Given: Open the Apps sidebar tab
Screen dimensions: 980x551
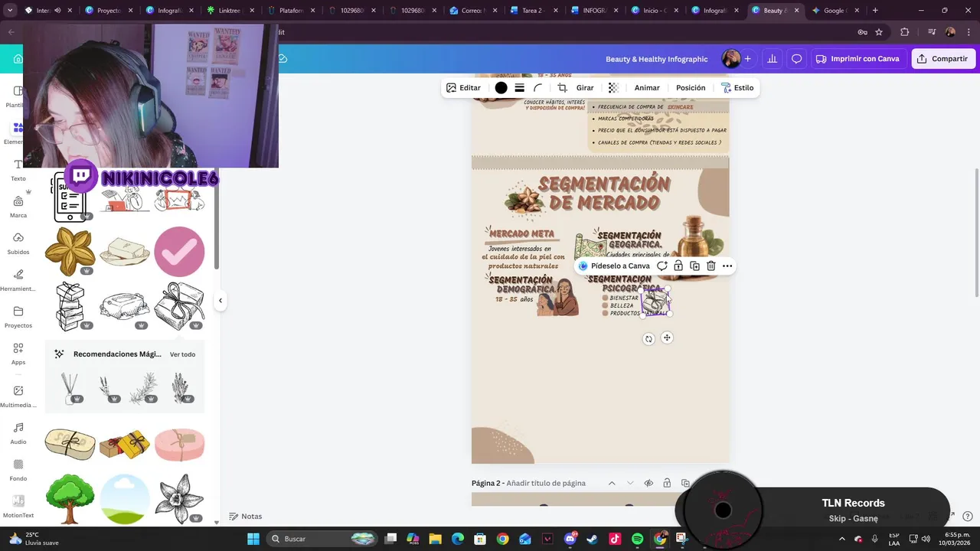Looking at the screenshot, I should pyautogui.click(x=18, y=354).
